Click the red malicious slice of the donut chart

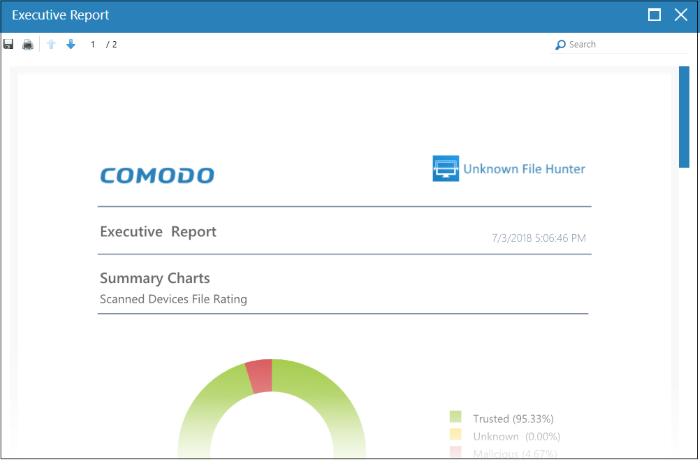(x=260, y=376)
